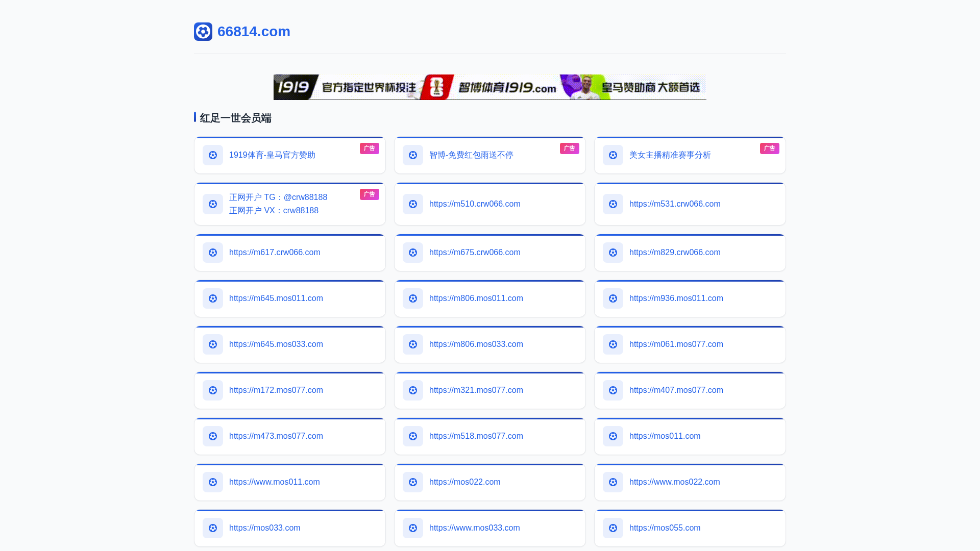Click soccer icon beside m061.mos077.com
Screen dimensions: 980x551
click(613, 344)
